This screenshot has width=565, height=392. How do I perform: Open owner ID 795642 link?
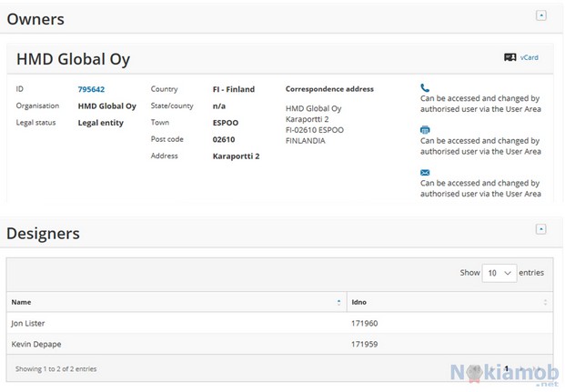click(91, 89)
